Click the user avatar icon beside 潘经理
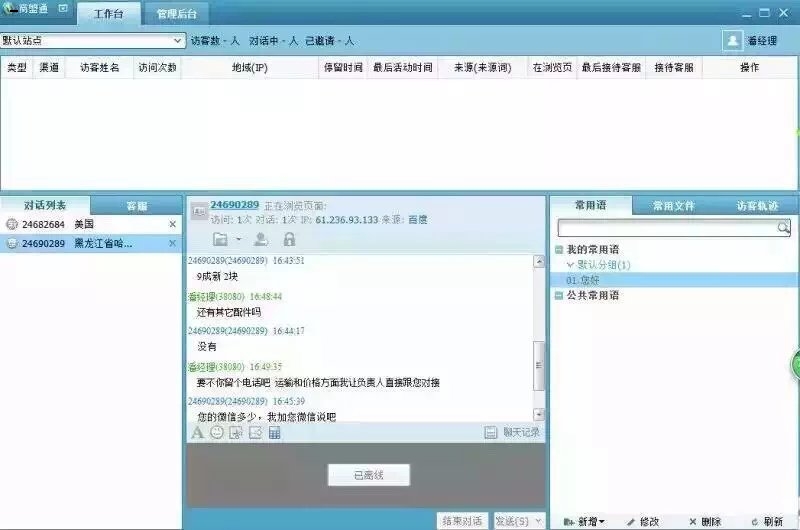This screenshot has height=530, width=800. point(732,41)
